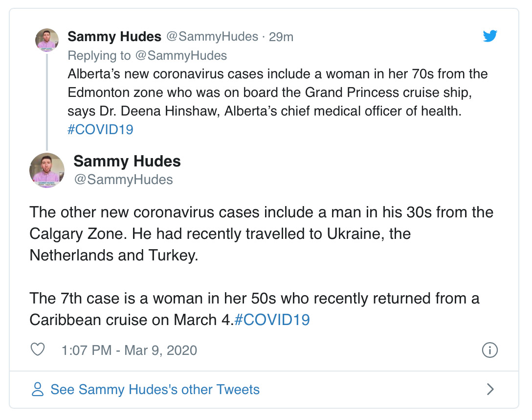Open the chevron arrow at the card bottom
The width and height of the screenshot is (532, 420).
pos(490,389)
